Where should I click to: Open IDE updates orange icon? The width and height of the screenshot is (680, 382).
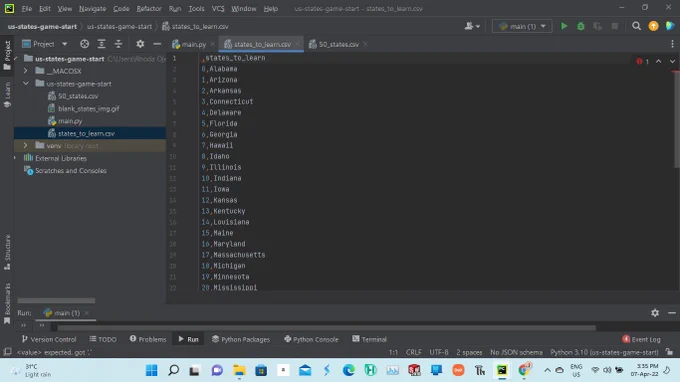click(x=653, y=26)
